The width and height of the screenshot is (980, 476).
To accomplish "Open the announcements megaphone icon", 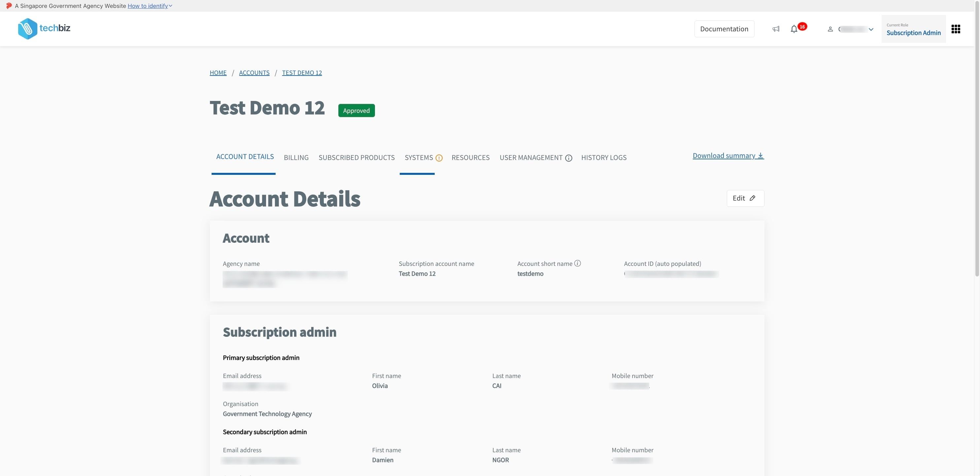I will tap(776, 29).
